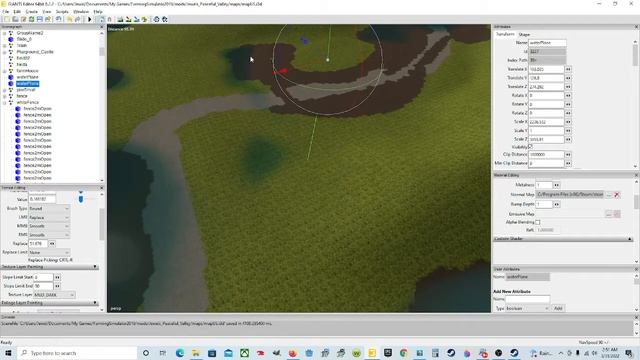Open Google Chrome from the taskbar

[x=404, y=353]
